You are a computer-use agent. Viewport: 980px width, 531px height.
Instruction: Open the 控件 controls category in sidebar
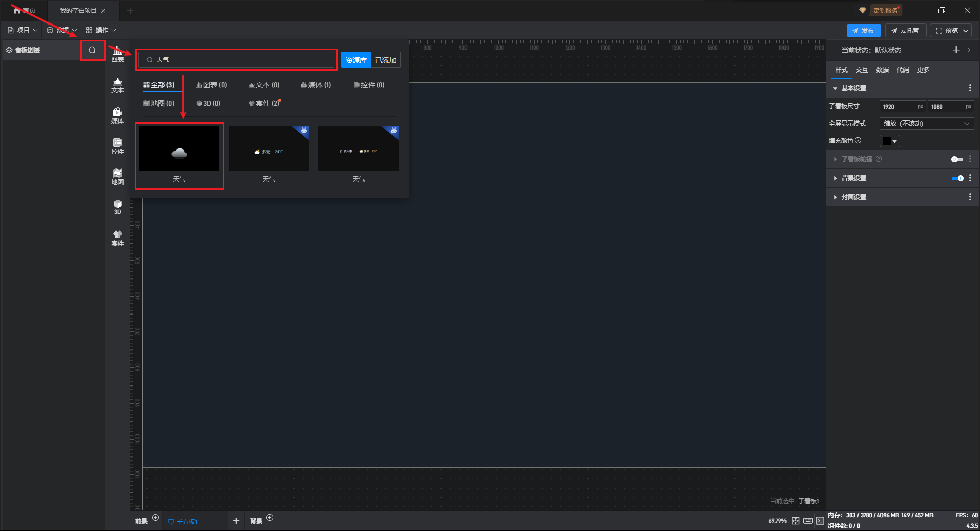[117, 147]
